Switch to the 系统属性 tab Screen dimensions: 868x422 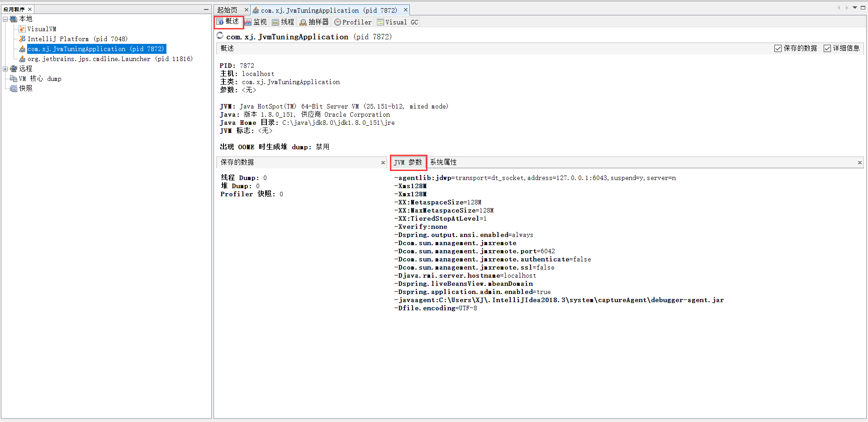443,162
